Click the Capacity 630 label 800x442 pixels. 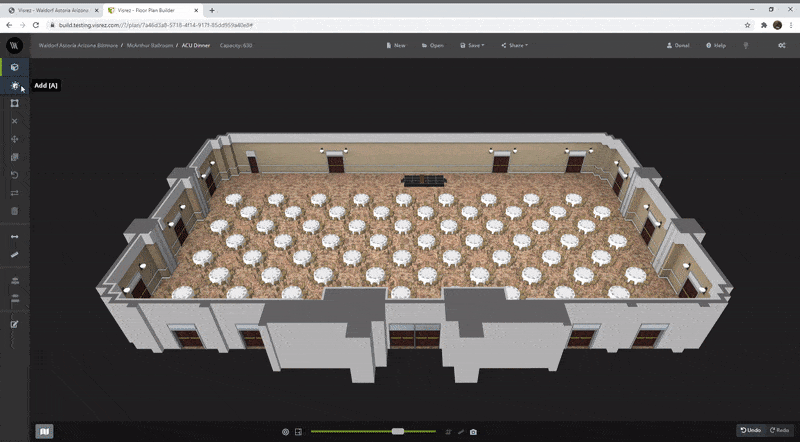[x=236, y=45]
